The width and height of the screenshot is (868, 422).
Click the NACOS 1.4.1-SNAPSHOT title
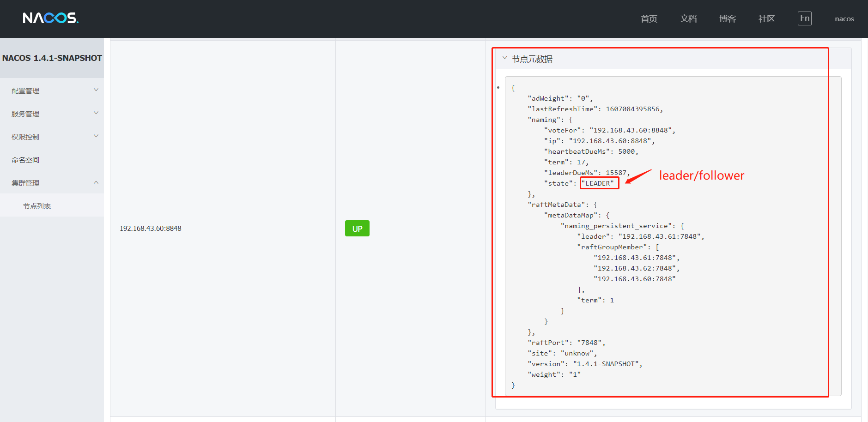coord(52,58)
